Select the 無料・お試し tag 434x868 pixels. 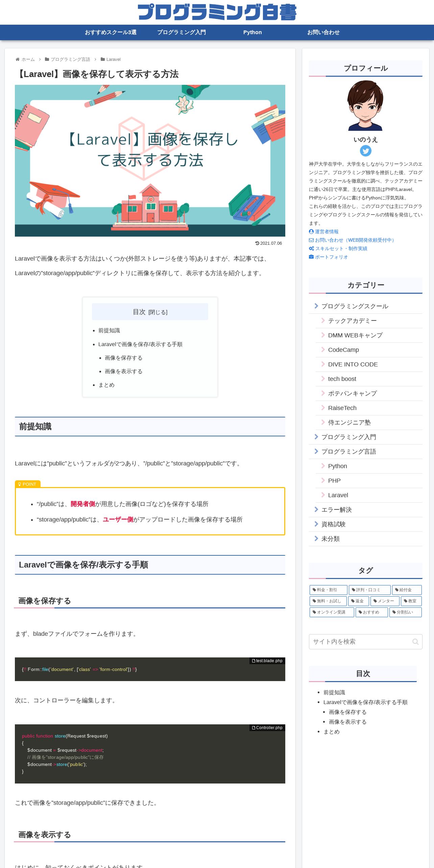pyautogui.click(x=328, y=601)
